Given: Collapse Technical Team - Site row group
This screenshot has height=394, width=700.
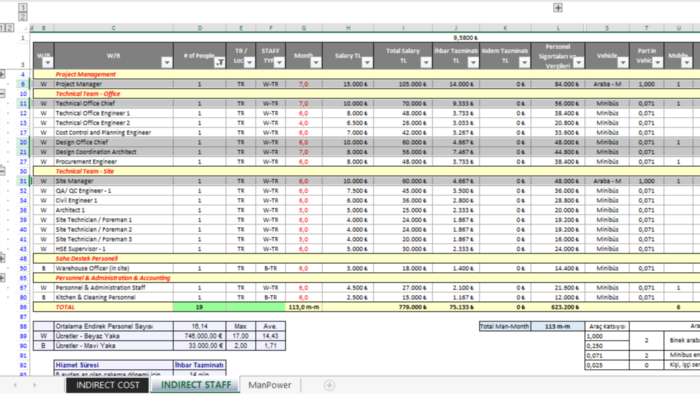Looking at the screenshot, I should click(2, 170).
